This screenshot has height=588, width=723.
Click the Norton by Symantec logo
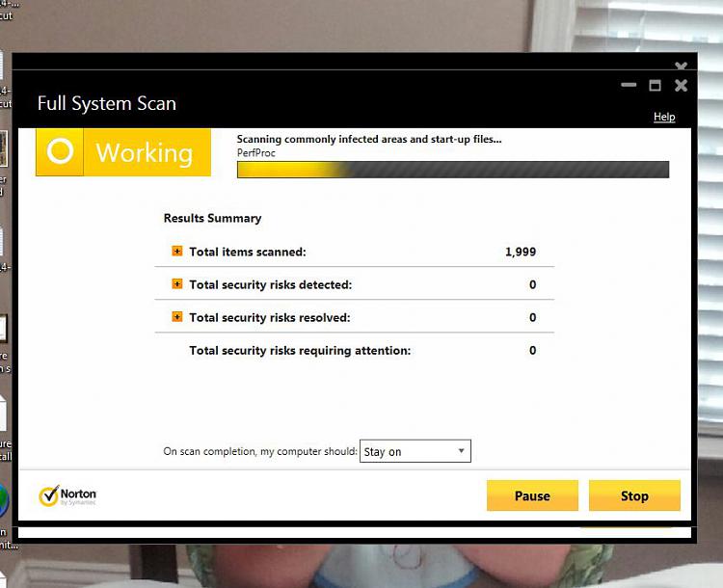(67, 495)
